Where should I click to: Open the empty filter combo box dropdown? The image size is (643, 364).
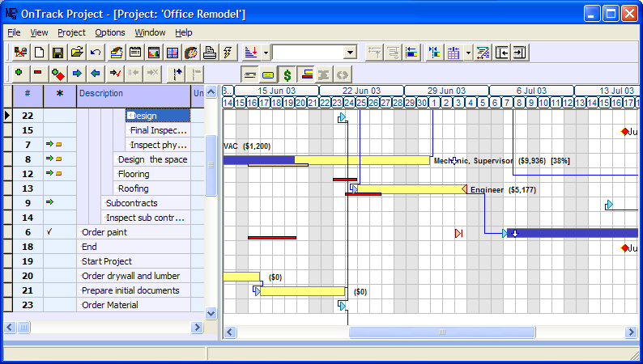350,53
